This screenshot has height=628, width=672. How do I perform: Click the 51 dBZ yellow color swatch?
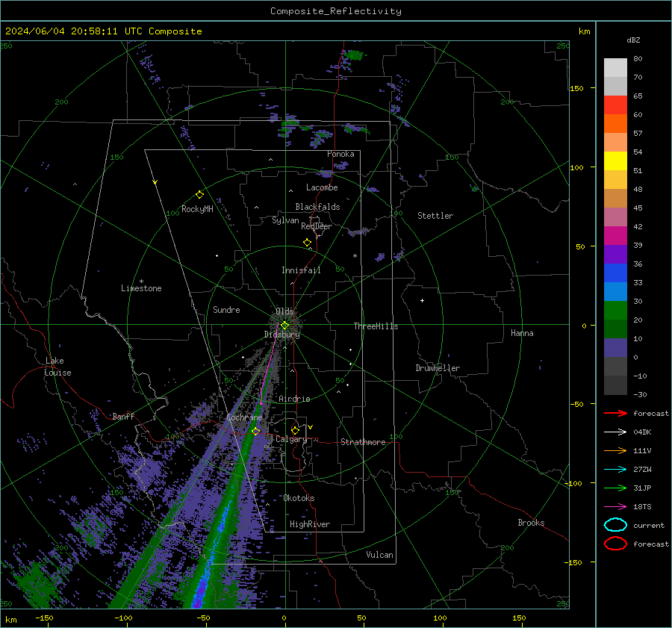[x=615, y=161]
